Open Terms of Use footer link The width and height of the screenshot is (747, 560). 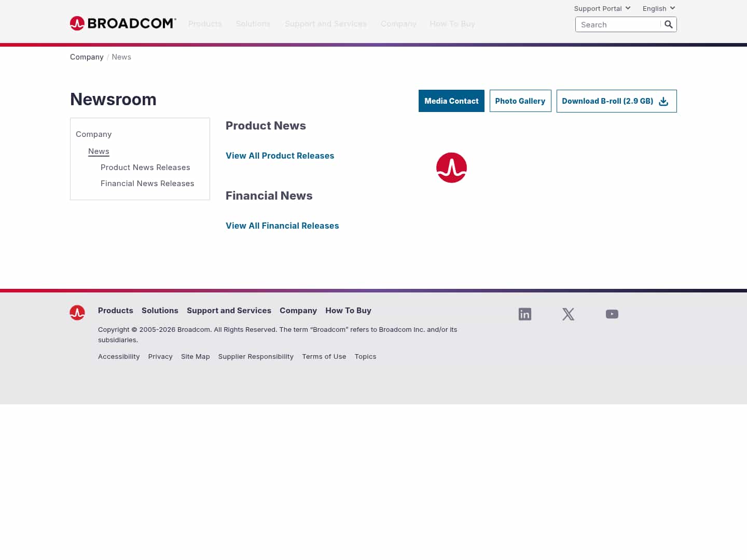coord(324,357)
